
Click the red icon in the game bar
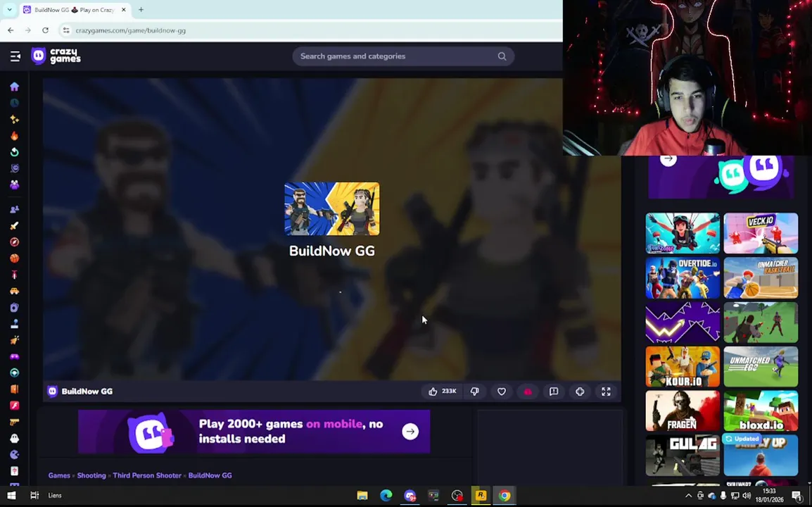(x=528, y=392)
